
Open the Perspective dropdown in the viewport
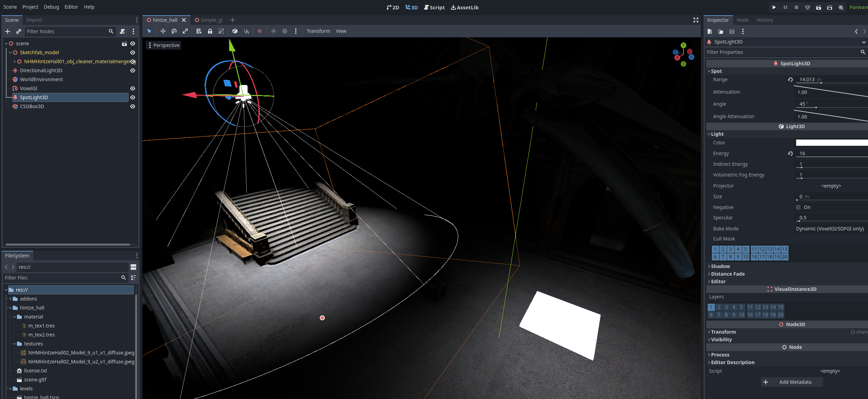[163, 45]
